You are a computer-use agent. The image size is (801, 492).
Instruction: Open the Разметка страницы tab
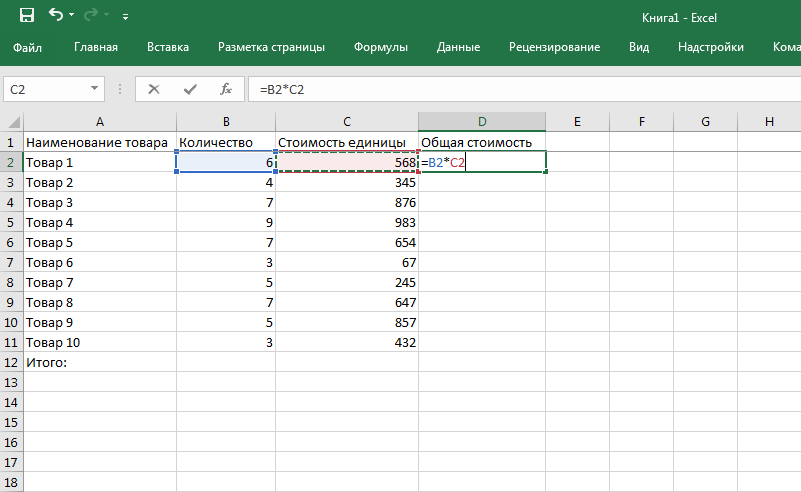271,47
